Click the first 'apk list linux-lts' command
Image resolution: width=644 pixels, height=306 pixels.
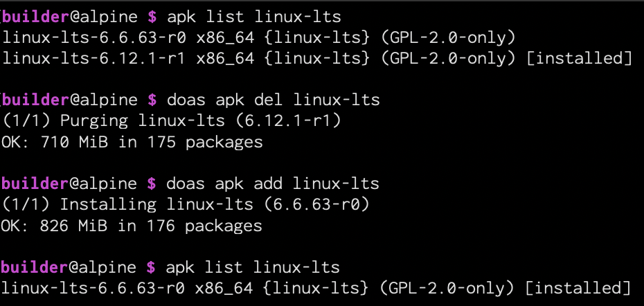pos(254,17)
